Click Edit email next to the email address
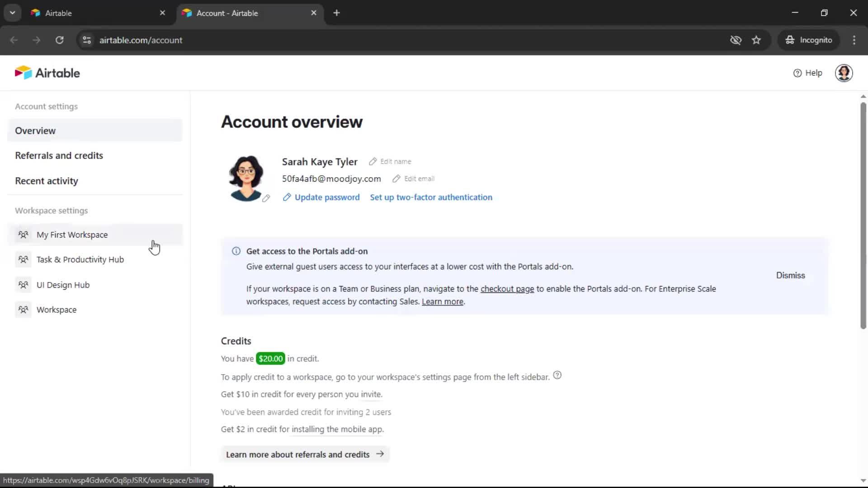Screen dimensions: 868x488 [x=413, y=178]
